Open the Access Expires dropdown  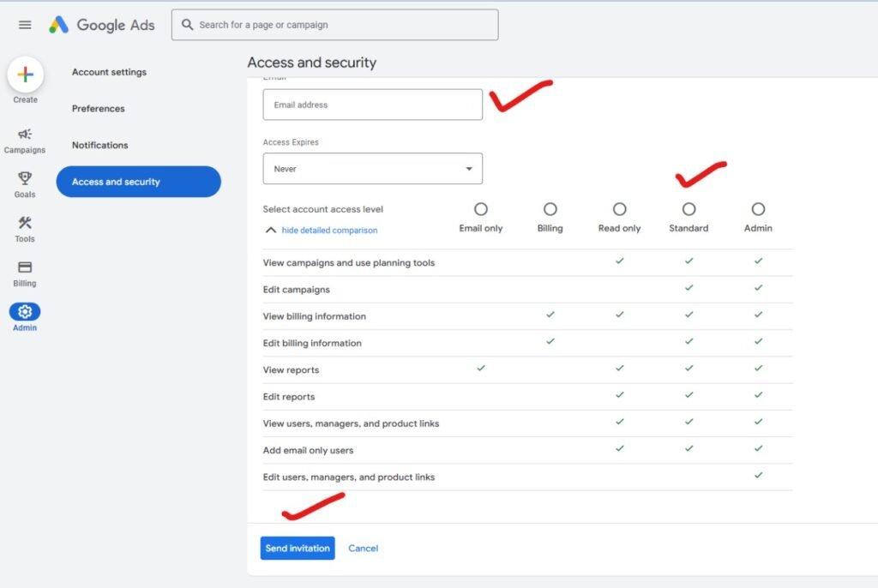[x=372, y=169]
